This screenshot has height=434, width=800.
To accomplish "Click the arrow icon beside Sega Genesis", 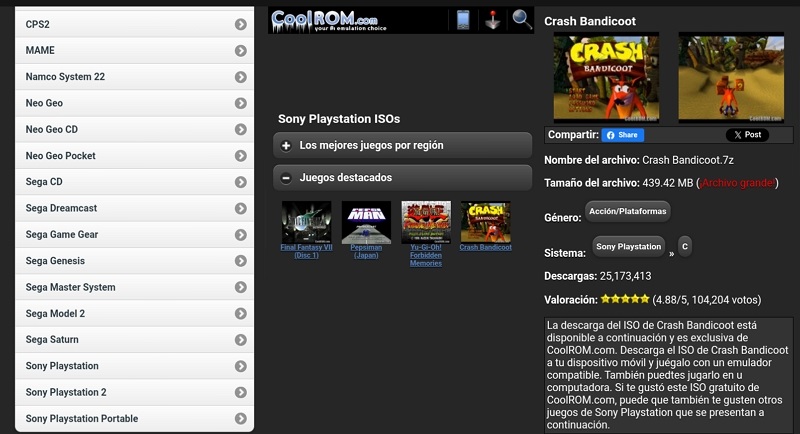I will pyautogui.click(x=241, y=261).
